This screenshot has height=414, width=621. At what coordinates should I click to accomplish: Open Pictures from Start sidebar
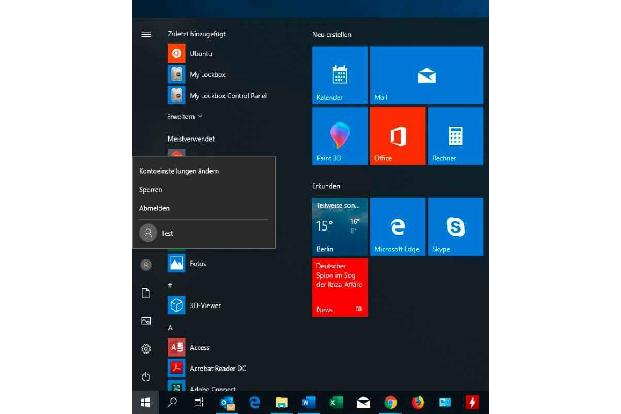[146, 321]
